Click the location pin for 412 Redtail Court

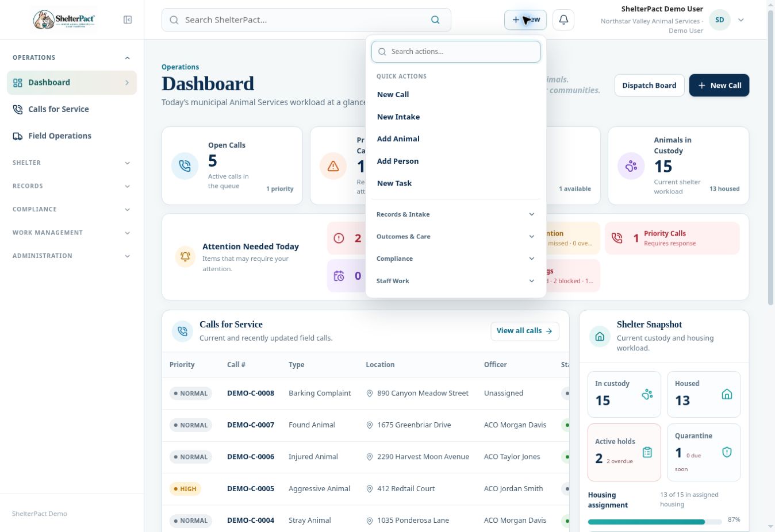[370, 489]
